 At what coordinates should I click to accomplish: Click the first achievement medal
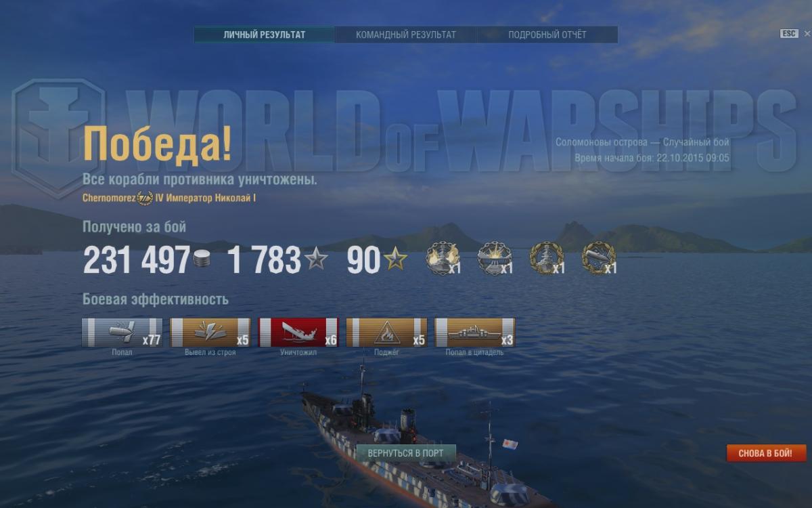[x=443, y=258]
